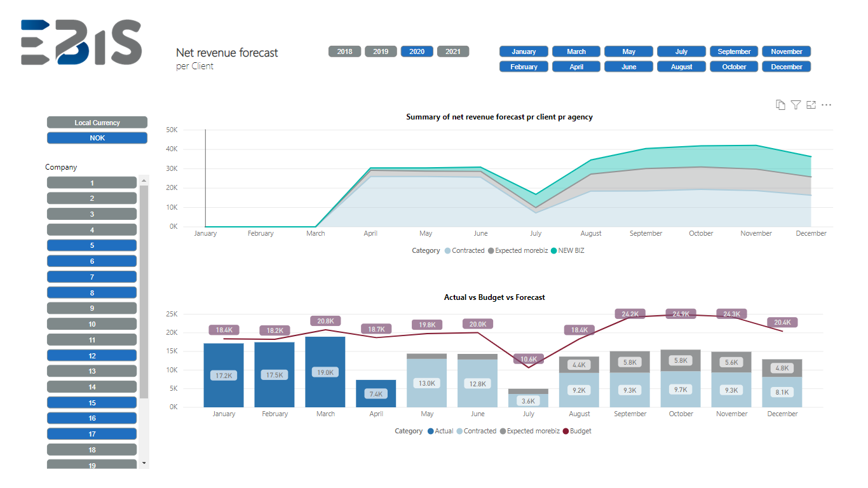868x488 pixels.
Task: Toggle the NOK currency option
Action: (97, 138)
